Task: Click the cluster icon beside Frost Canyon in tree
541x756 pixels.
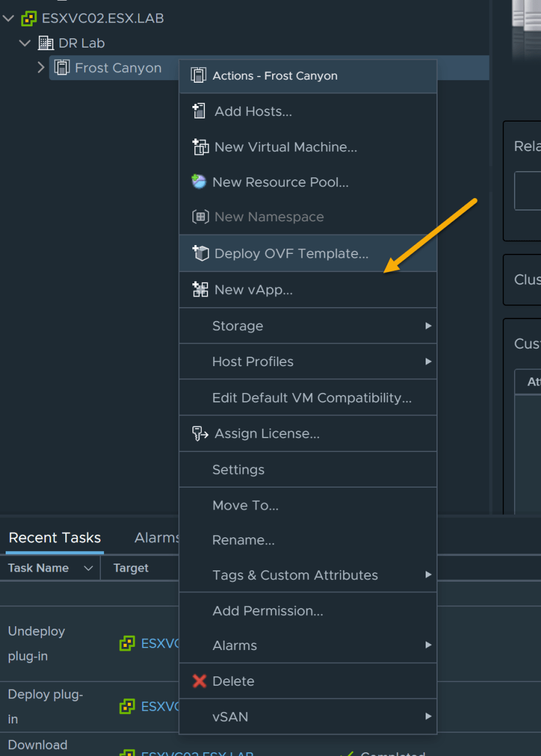Action: pyautogui.click(x=62, y=68)
